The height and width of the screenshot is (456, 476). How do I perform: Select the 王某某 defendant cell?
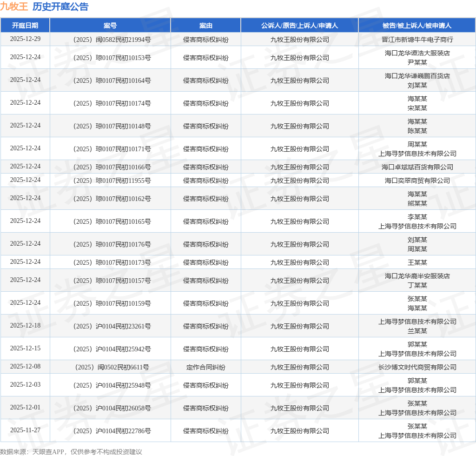(x=417, y=262)
